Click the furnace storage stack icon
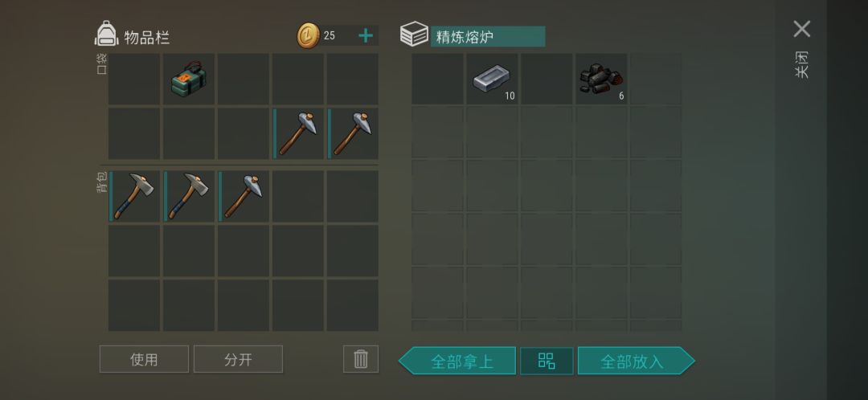The width and height of the screenshot is (868, 400). 414,35
